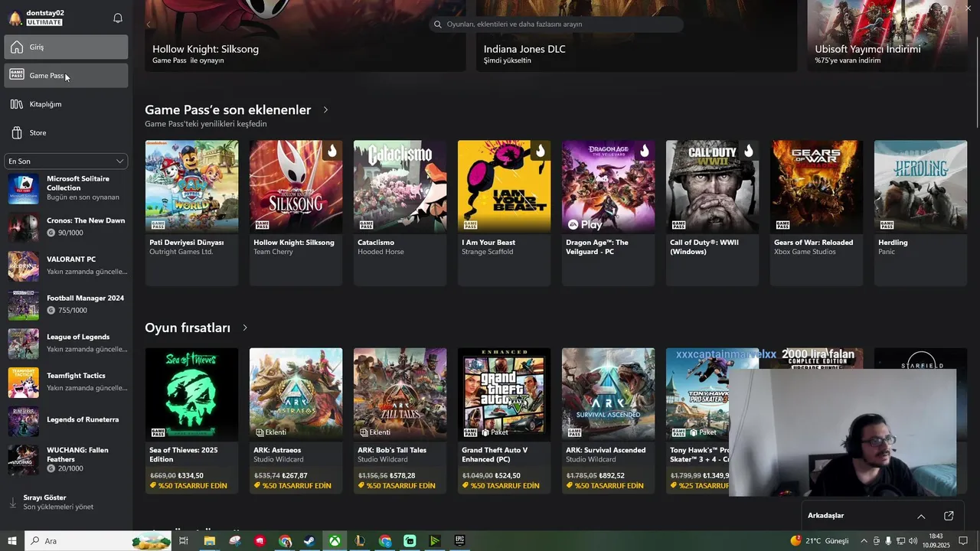The width and height of the screenshot is (980, 551).
Task: Open Task View on taskbar
Action: (x=184, y=541)
